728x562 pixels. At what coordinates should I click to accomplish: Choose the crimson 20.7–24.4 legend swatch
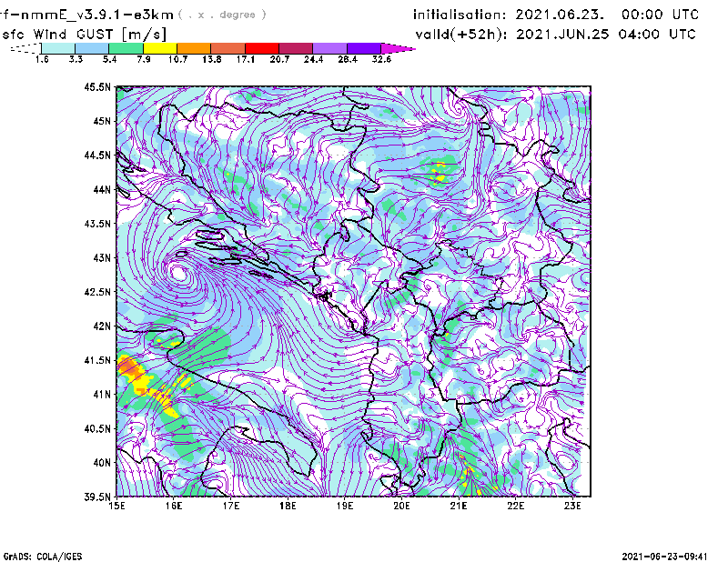pyautogui.click(x=296, y=48)
